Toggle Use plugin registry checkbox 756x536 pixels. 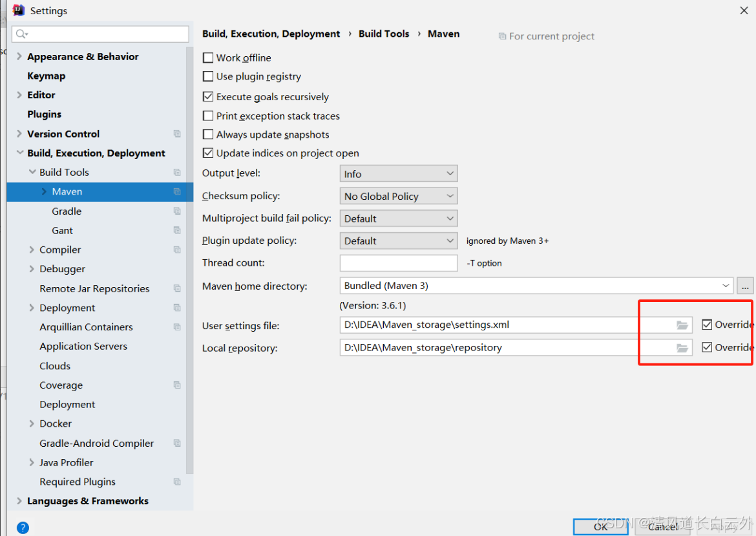(208, 77)
